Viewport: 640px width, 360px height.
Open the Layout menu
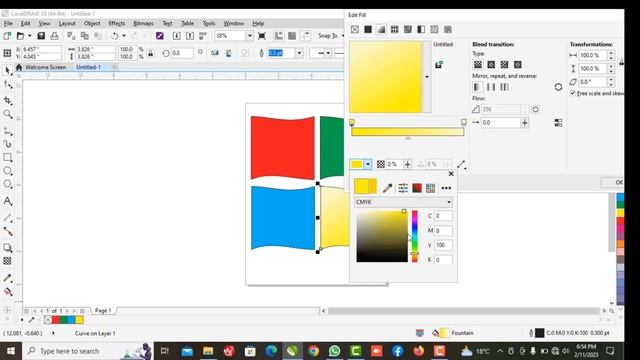point(67,24)
